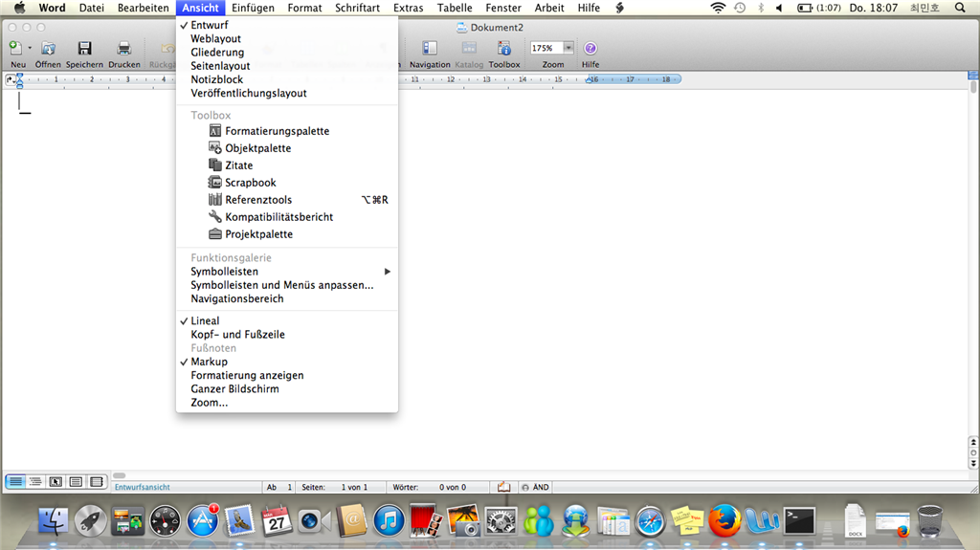
Task: Open the Scrapbook entry
Action: 250,183
